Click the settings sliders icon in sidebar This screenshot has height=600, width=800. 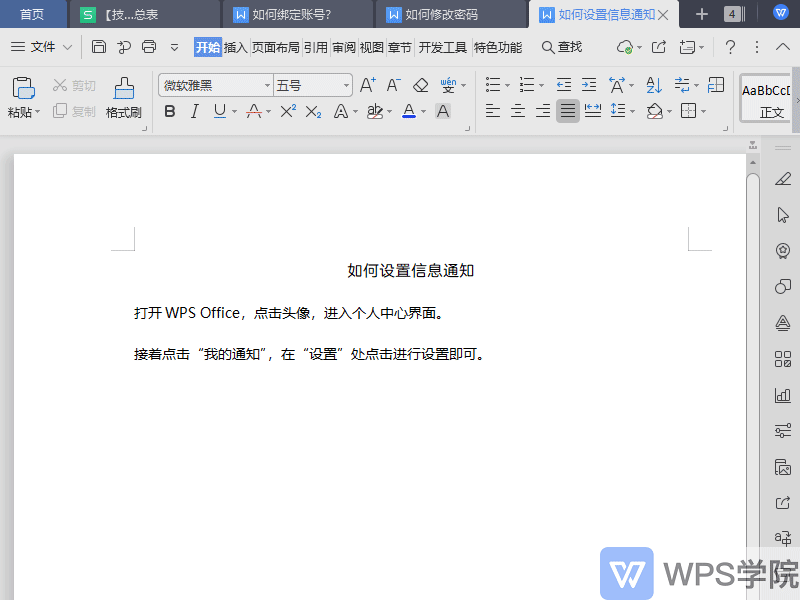point(783,431)
